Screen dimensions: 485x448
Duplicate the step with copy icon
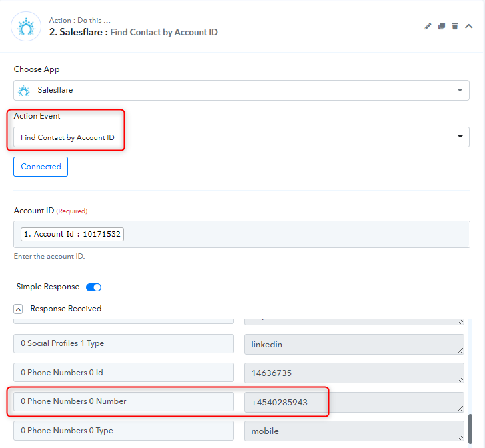click(442, 26)
